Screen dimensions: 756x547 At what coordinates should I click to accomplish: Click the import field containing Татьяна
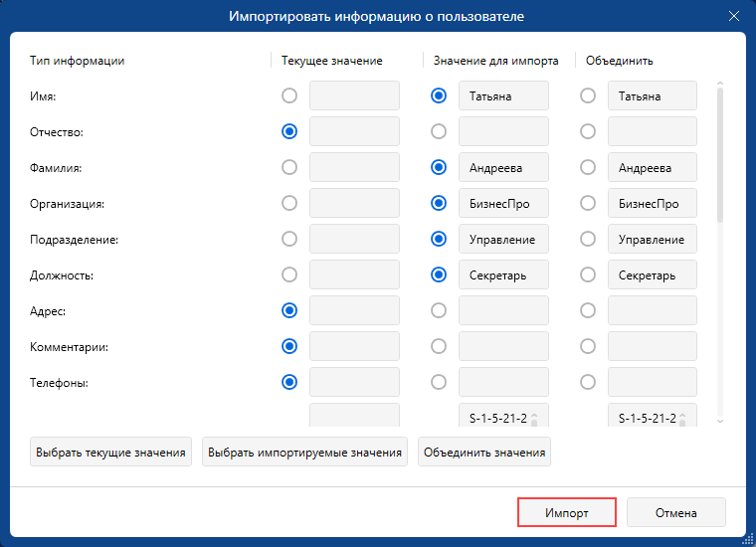(503, 96)
